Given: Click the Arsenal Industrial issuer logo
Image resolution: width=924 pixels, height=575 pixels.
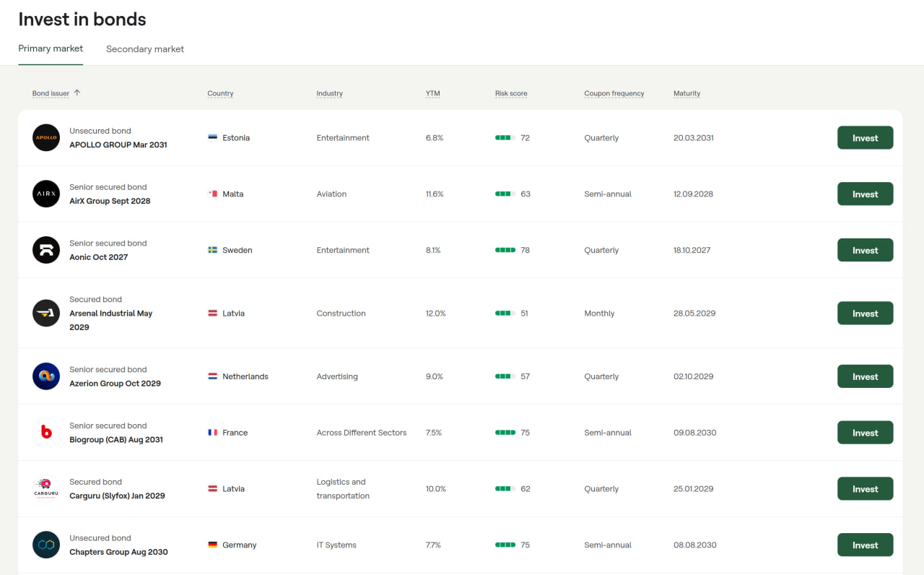Looking at the screenshot, I should point(46,314).
